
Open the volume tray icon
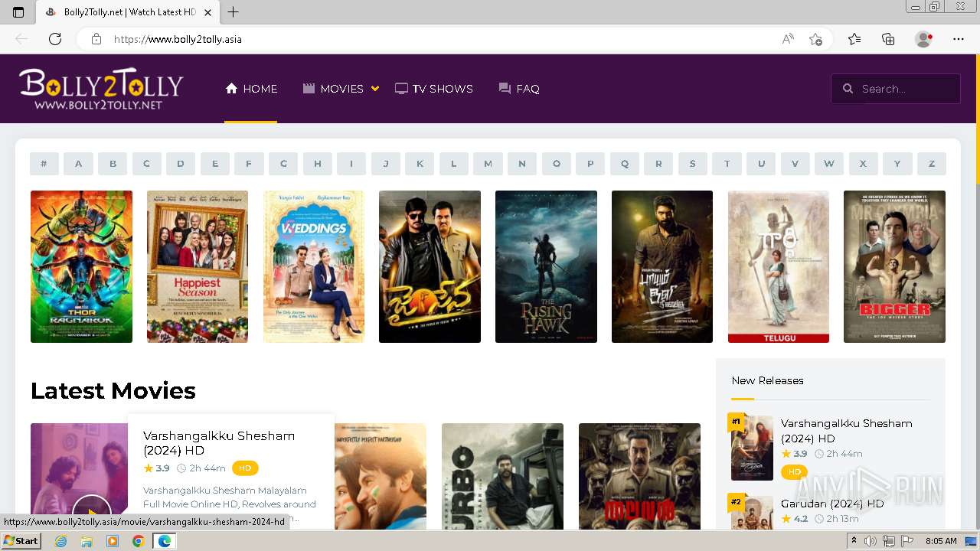[871, 541]
